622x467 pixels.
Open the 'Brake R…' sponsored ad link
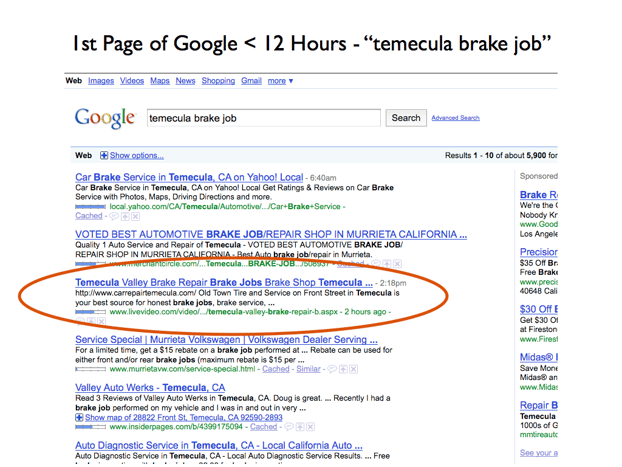point(539,195)
